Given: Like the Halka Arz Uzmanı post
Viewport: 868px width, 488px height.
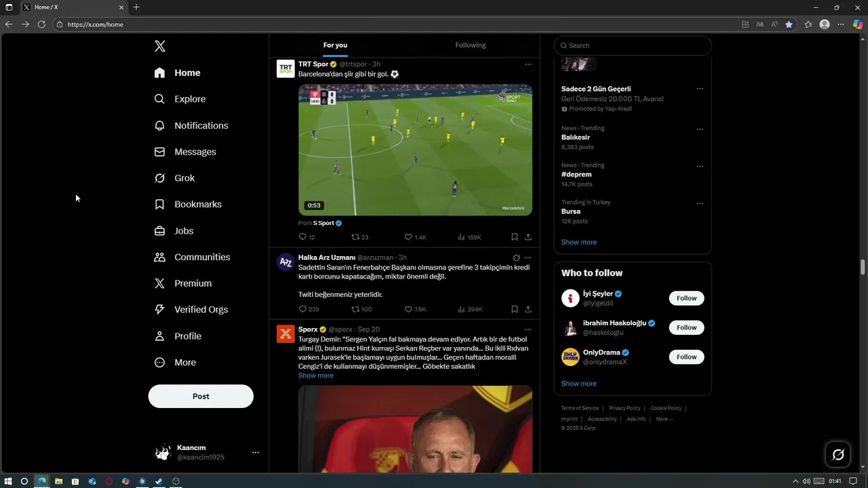Looking at the screenshot, I should (x=415, y=309).
